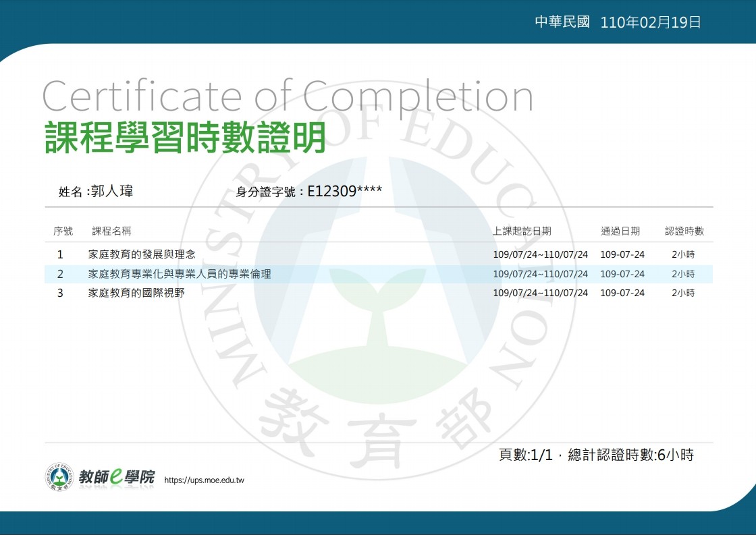Select course 家庭教育的發展與理念
The height and width of the screenshot is (535, 756).
click(x=142, y=254)
